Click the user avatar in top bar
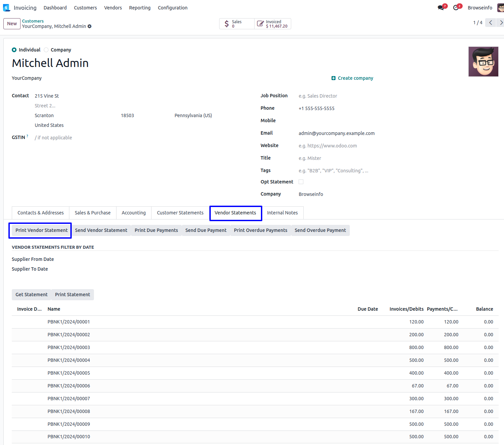Viewport: 504px width, 445px height. [x=500, y=8]
